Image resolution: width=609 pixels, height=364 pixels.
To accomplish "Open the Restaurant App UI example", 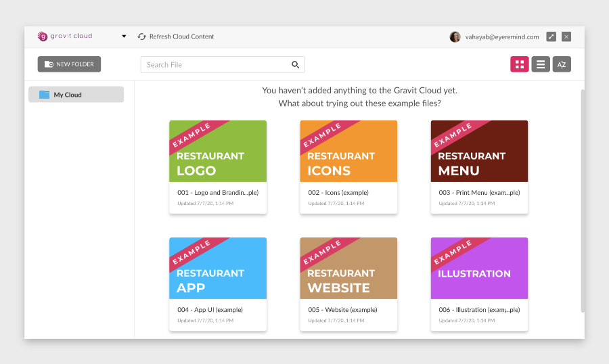I will pos(217,269).
